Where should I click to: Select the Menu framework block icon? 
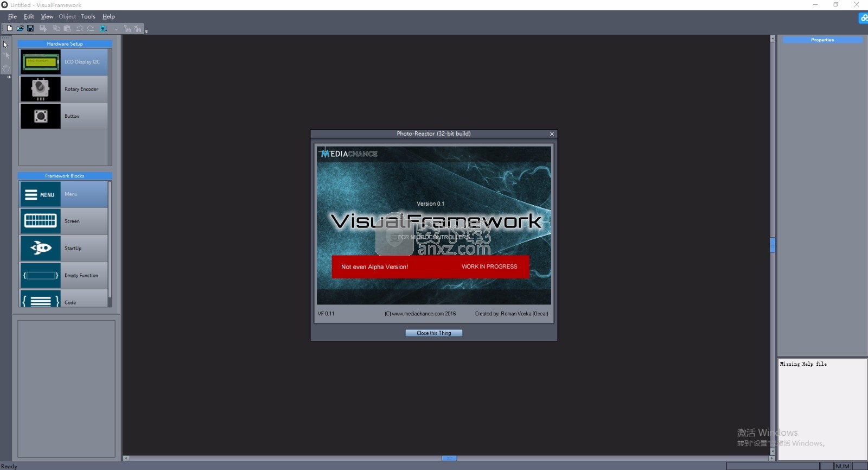[x=41, y=194]
